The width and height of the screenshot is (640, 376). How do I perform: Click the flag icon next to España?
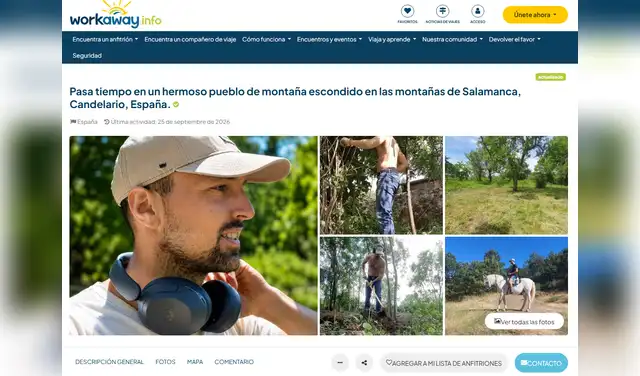pos(73,122)
